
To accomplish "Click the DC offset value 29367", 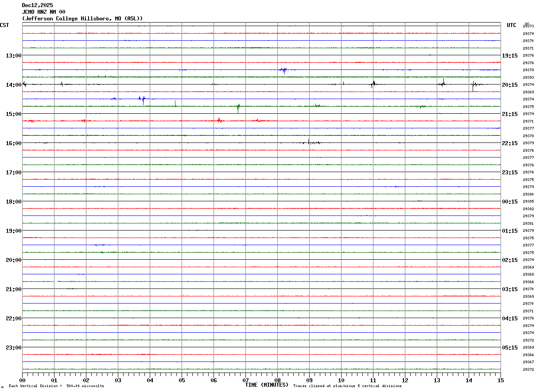I will coord(528,362).
